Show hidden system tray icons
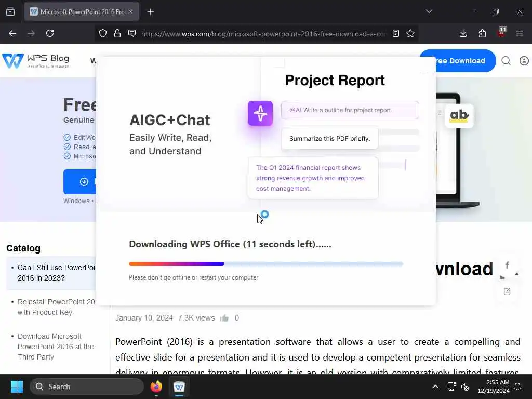 (435, 387)
